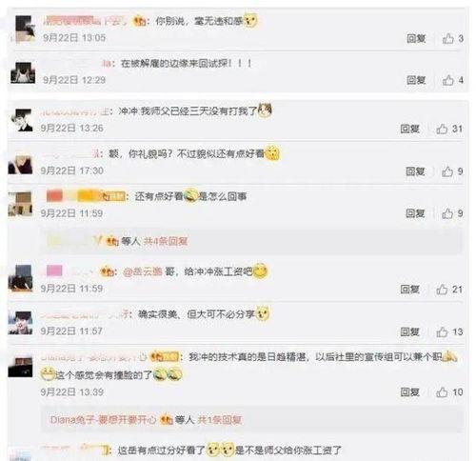Like the comment 还有点好看是怎么回事

[447, 213]
